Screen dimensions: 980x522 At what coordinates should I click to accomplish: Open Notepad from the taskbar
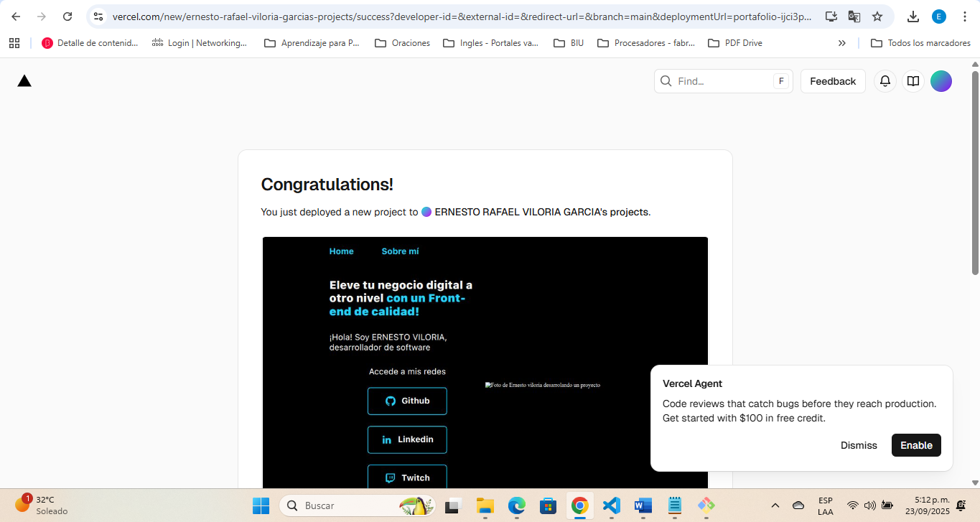674,505
